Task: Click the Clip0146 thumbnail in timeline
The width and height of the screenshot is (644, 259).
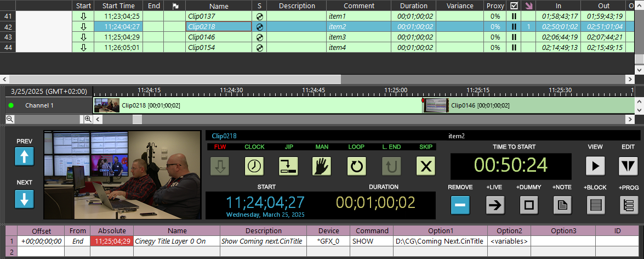Action: pos(436,105)
